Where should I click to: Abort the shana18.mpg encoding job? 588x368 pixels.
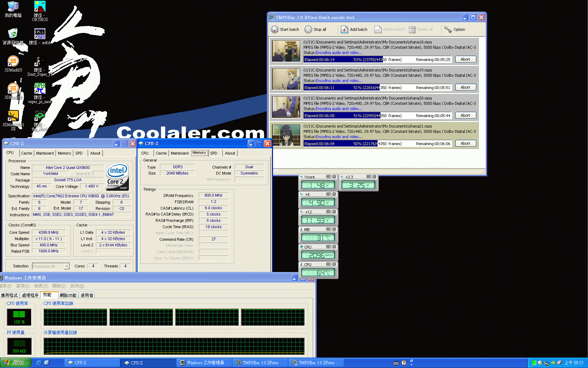click(465, 59)
